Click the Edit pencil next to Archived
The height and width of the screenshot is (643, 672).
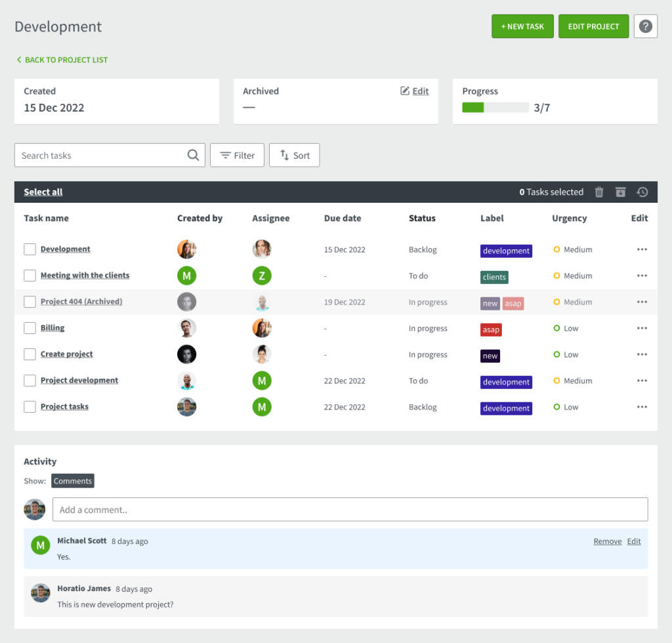[x=414, y=91]
